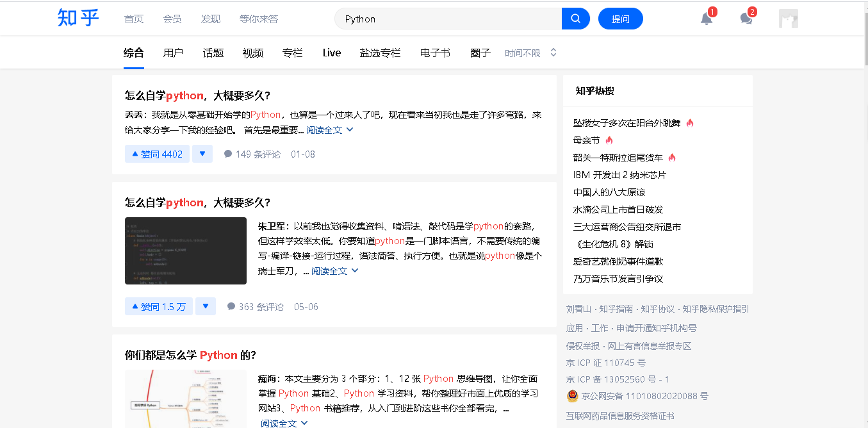This screenshot has height=428, width=868.
Task: Open the private messages chat icon
Action: coord(746,19)
